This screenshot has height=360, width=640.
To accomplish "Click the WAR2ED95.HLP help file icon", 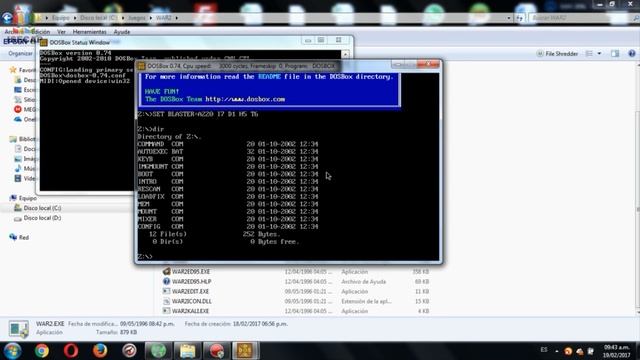I will point(166,281).
